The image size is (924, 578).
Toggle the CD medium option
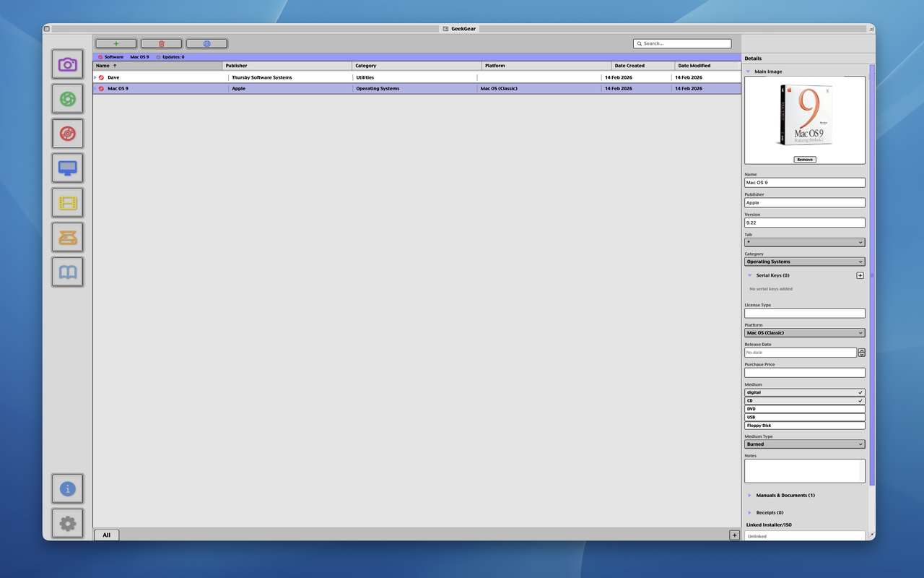pos(805,400)
